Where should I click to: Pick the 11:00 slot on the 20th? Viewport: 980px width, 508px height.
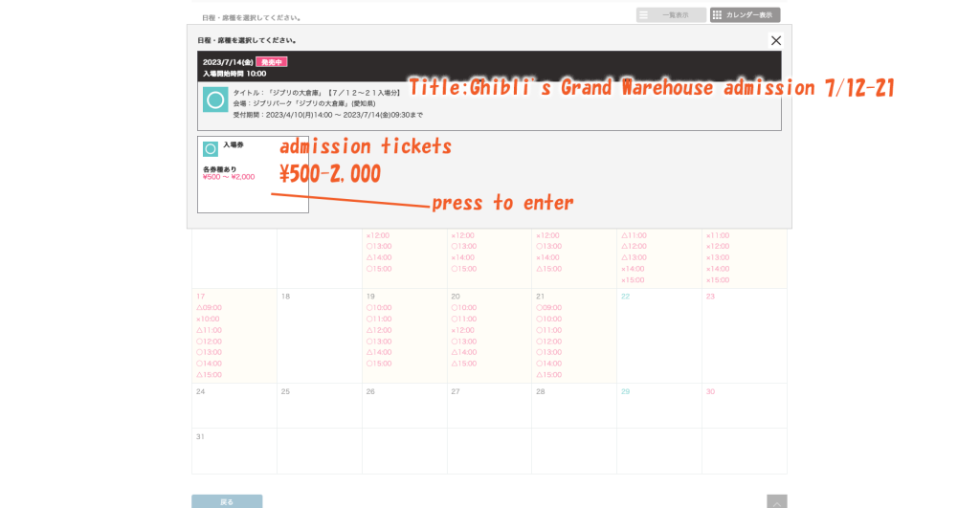click(464, 320)
